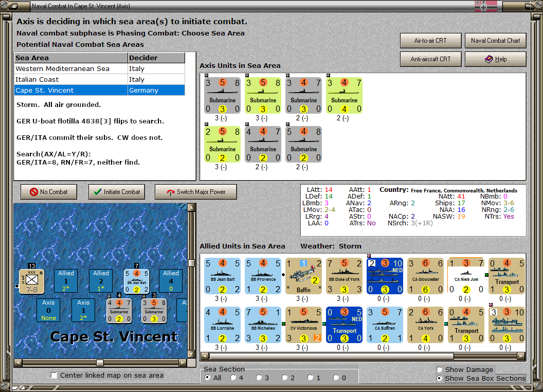Enable Center linked map on sea area
This screenshot has width=543, height=392.
[x=54, y=376]
